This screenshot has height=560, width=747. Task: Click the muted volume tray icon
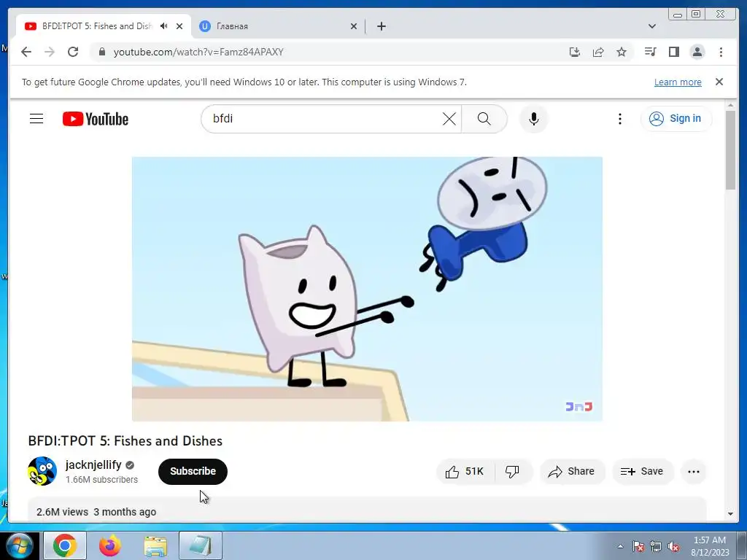(673, 546)
